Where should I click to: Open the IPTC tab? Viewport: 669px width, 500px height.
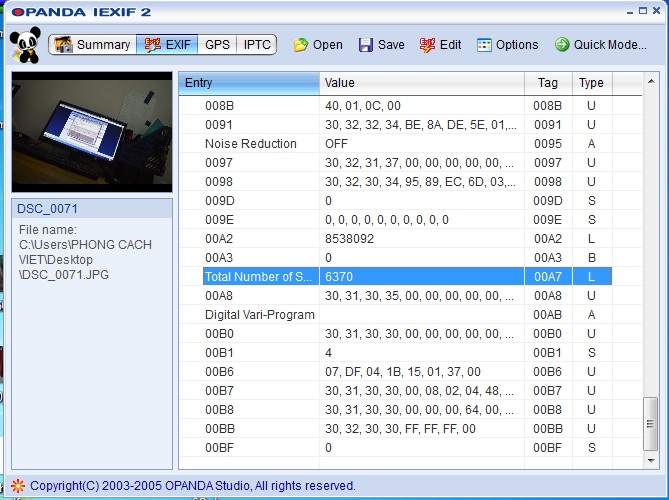pyautogui.click(x=257, y=45)
